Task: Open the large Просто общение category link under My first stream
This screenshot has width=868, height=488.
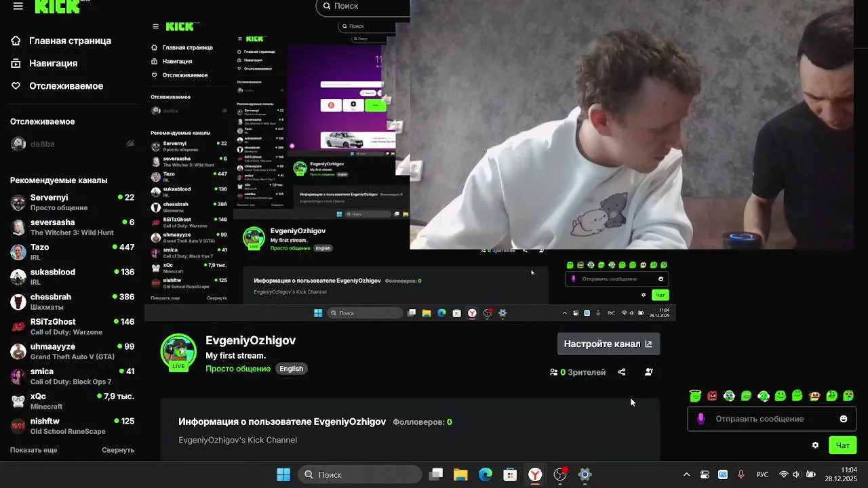Action: [x=237, y=369]
